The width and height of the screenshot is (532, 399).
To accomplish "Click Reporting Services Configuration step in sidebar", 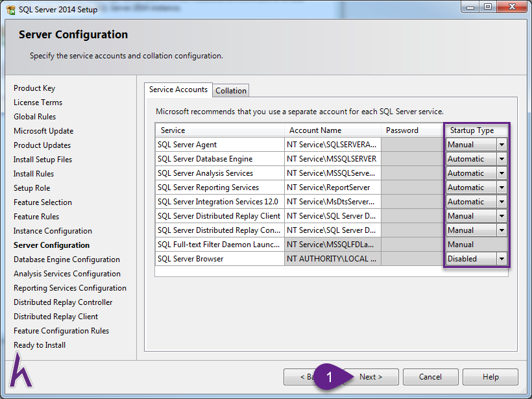I will tap(70, 287).
